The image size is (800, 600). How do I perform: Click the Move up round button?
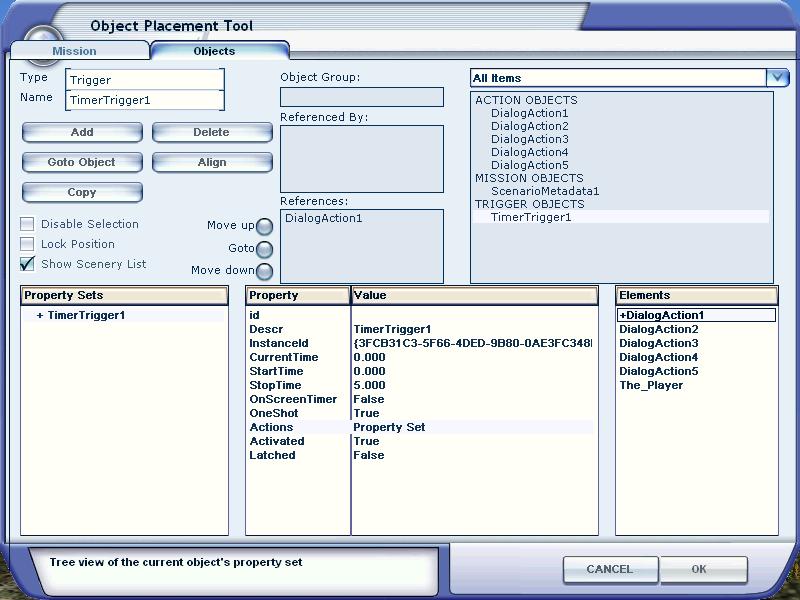click(264, 227)
